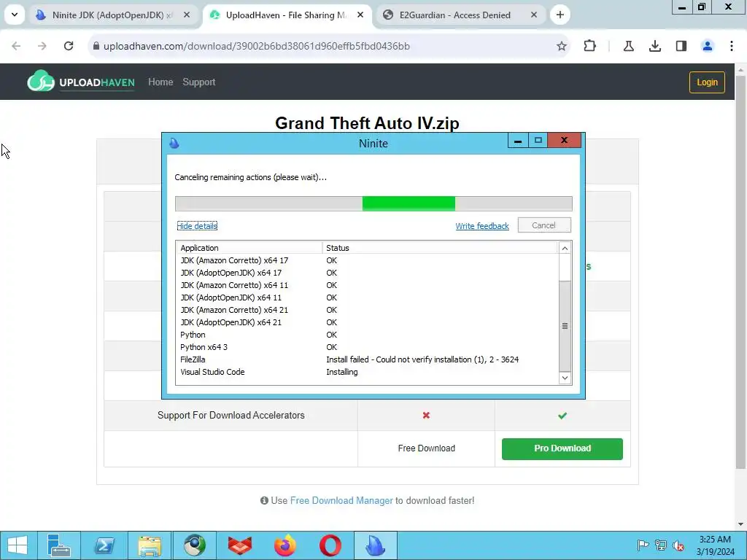
Task: Open the Chrome profile avatar
Action: (x=708, y=46)
